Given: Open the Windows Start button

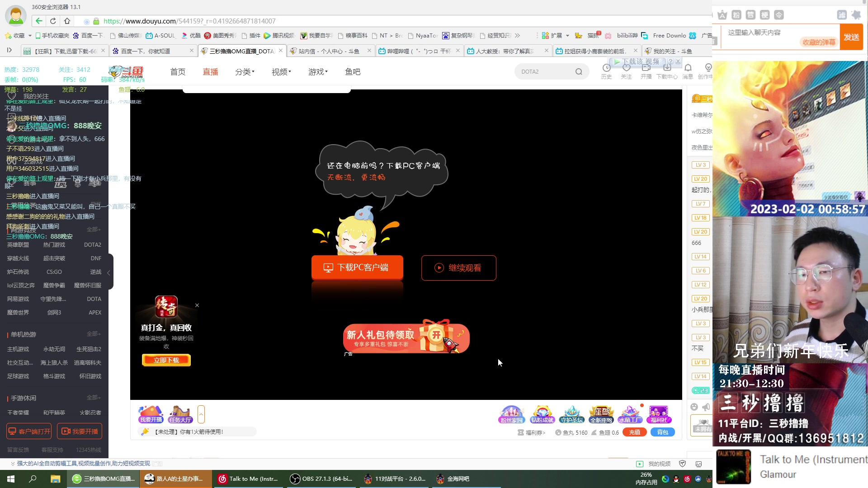Looking at the screenshot, I should pyautogui.click(x=11, y=479).
